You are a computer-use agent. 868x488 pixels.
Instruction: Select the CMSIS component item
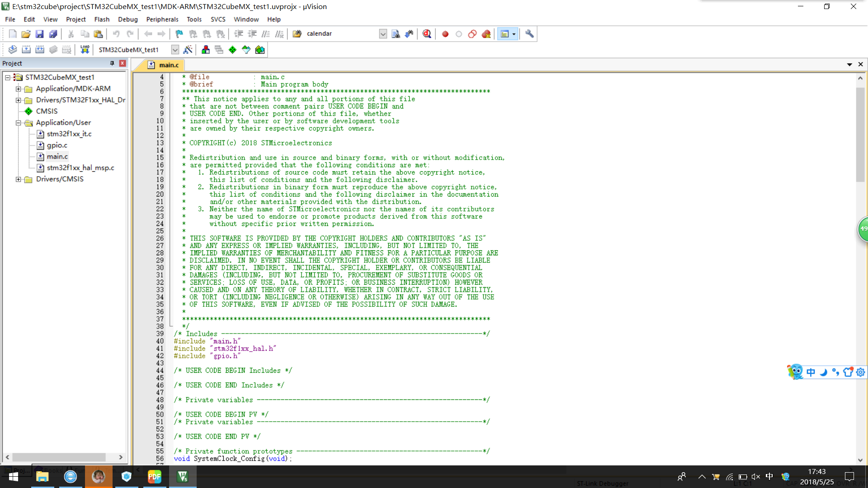click(47, 111)
